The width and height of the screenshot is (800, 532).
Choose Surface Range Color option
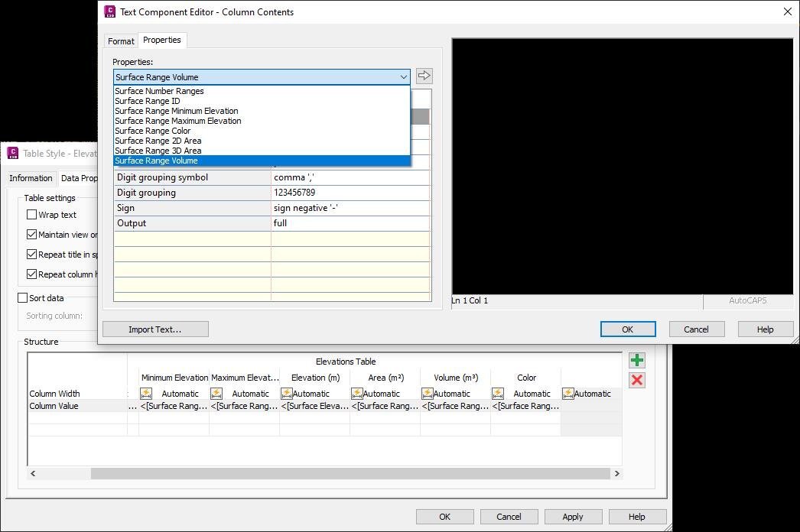coord(262,131)
